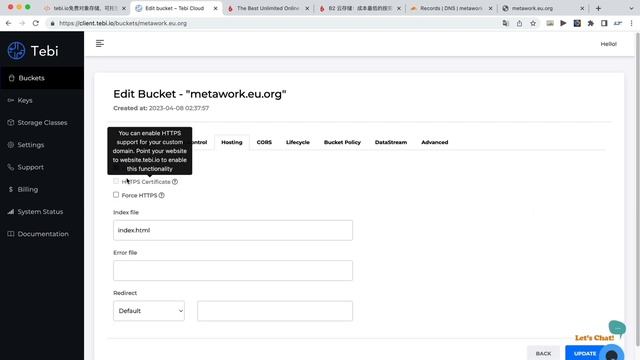Toggle the sidebar hamburger menu icon
This screenshot has width=640, height=360.
coord(100,43)
